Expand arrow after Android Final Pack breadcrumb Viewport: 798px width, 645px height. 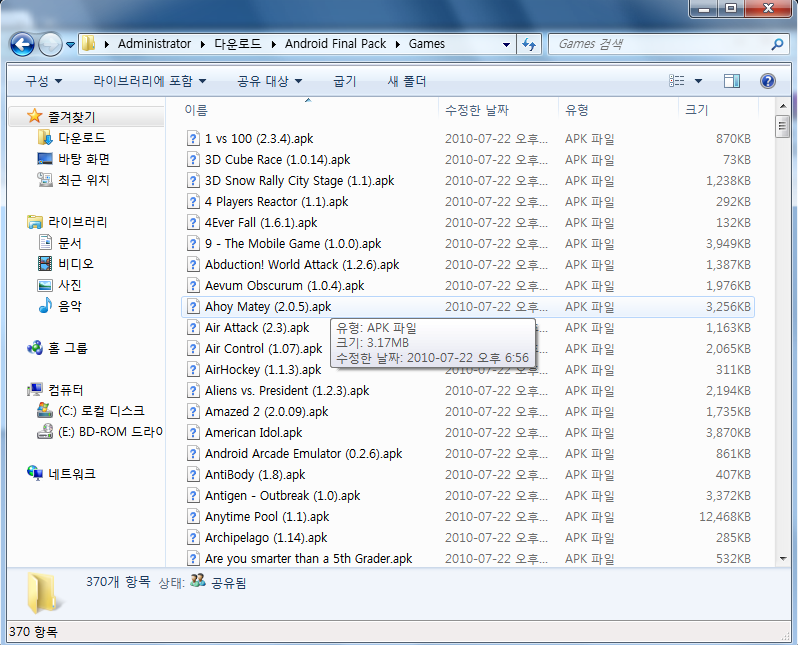[398, 45]
